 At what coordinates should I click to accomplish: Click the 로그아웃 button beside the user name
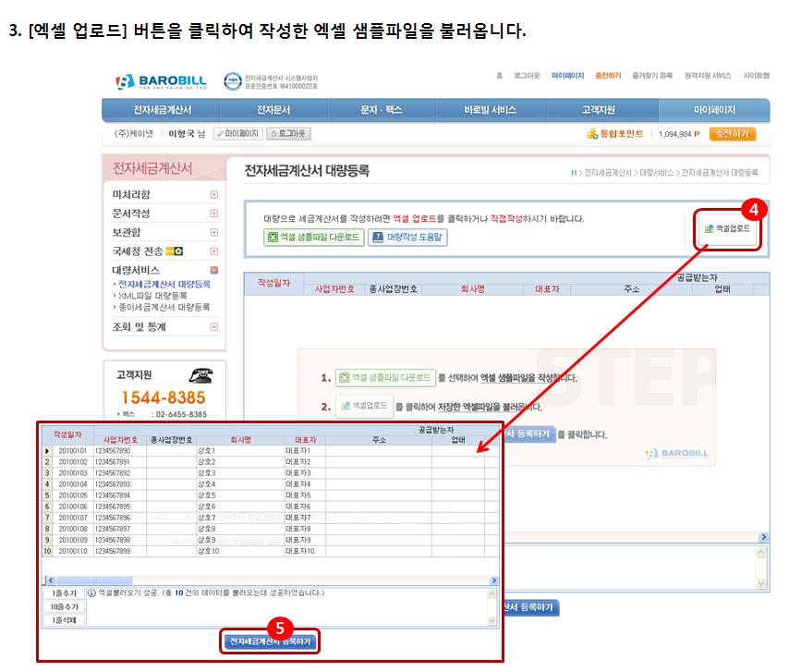click(288, 134)
